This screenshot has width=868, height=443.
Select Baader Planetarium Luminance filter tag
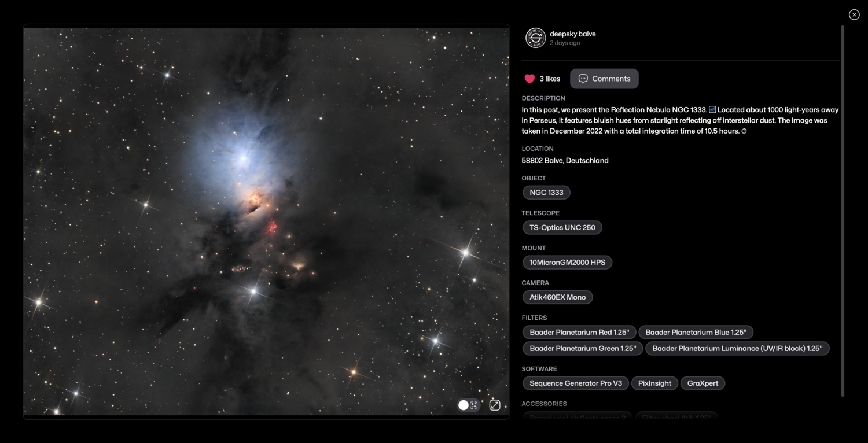(737, 349)
